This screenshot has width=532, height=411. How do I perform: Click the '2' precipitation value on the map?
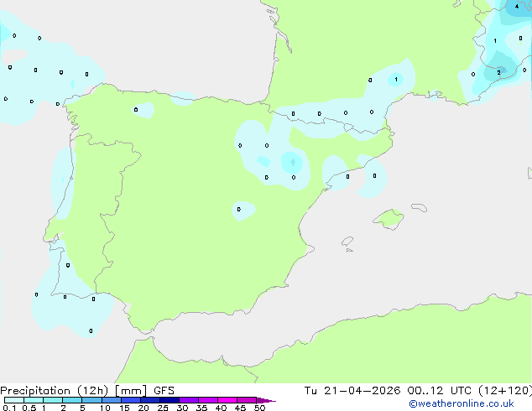click(498, 73)
